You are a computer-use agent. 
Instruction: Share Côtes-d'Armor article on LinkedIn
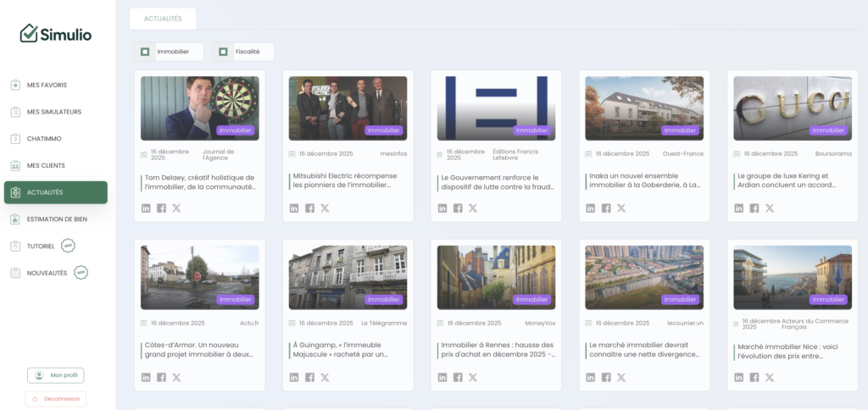(146, 378)
